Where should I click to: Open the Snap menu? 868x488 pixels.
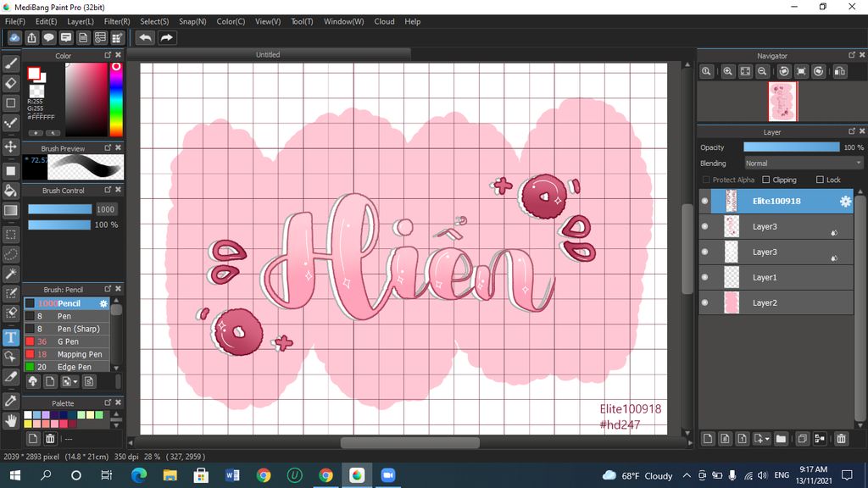click(192, 21)
